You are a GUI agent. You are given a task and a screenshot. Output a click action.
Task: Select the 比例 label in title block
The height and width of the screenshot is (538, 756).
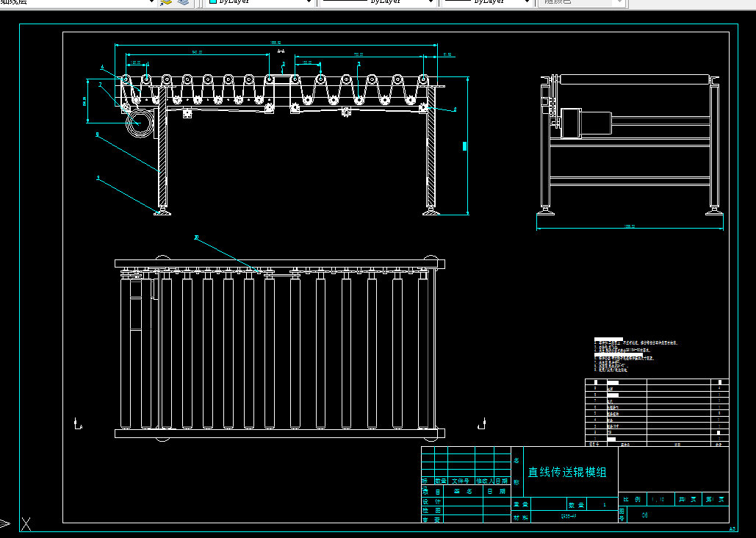pyautogui.click(x=632, y=499)
